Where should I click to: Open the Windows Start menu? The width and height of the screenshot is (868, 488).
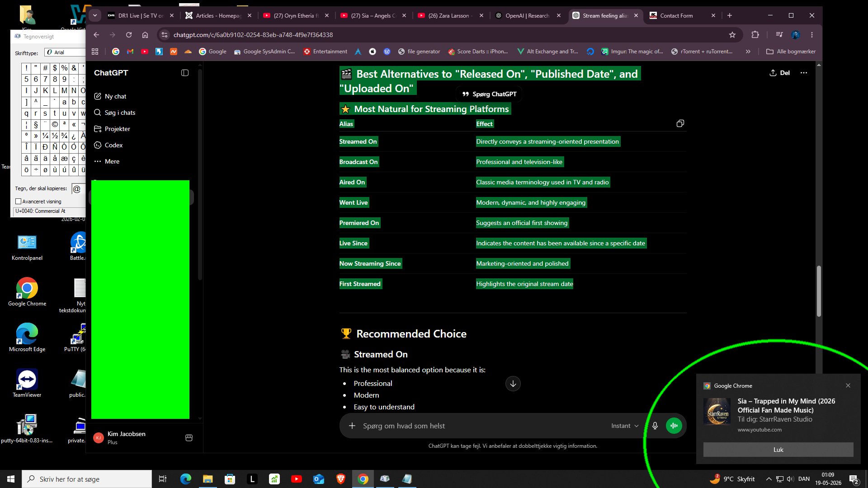pyautogui.click(x=11, y=479)
